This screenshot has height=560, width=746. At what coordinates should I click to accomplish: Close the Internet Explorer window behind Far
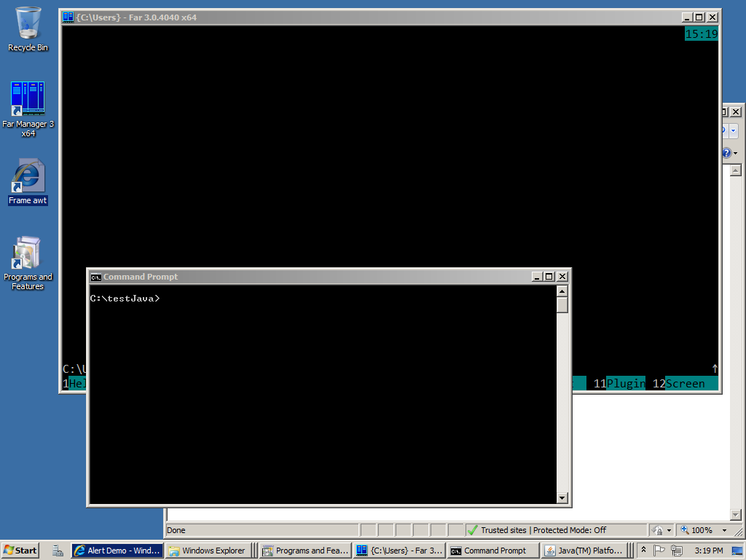coord(736,111)
